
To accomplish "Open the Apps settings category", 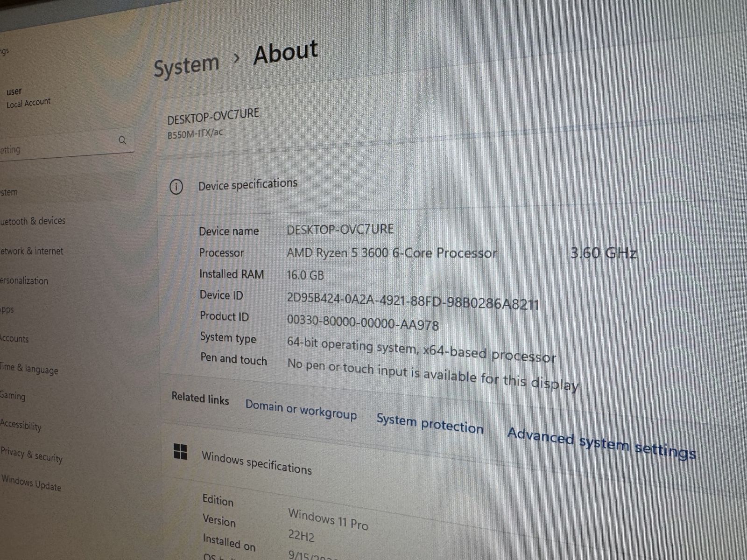I will pos(7,309).
